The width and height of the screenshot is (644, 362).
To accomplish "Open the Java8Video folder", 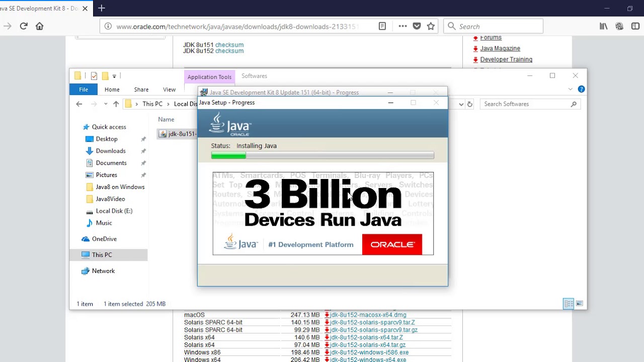I will [x=110, y=199].
